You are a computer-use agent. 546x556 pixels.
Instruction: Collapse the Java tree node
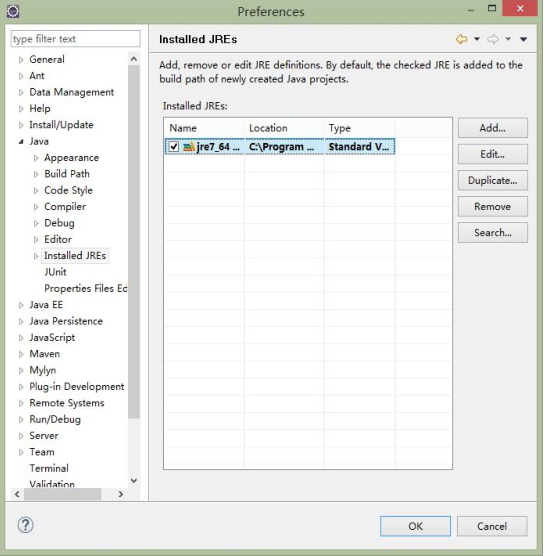coord(21,141)
